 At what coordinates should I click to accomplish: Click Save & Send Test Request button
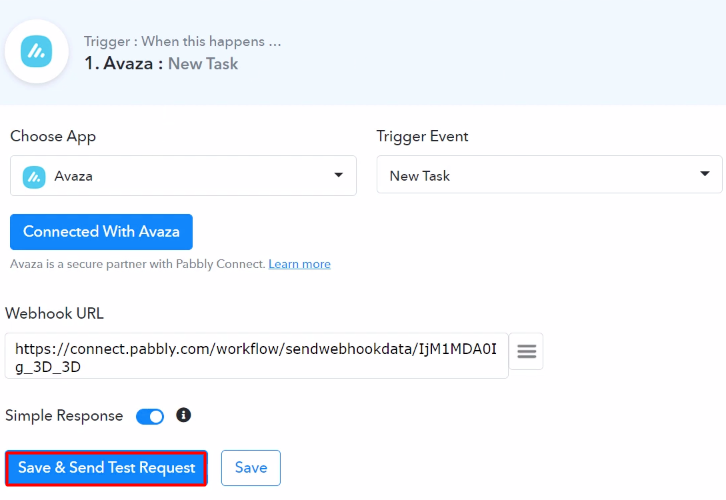[x=106, y=468]
